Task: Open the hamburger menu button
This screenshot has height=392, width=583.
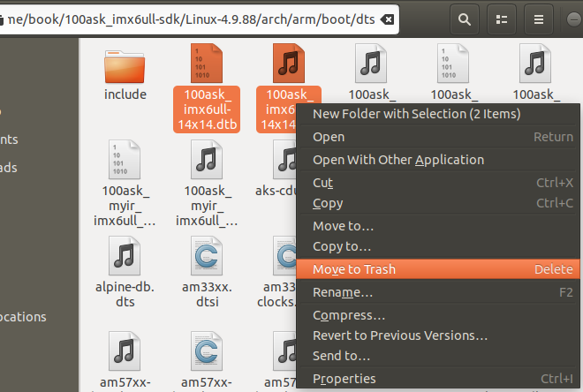Action: 539,19
